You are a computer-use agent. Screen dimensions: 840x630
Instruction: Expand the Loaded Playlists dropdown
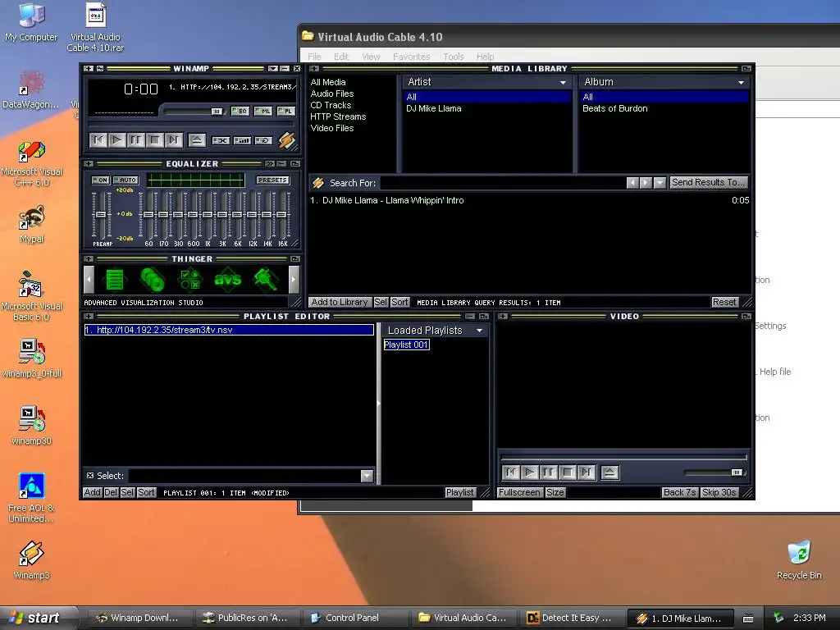coord(479,331)
